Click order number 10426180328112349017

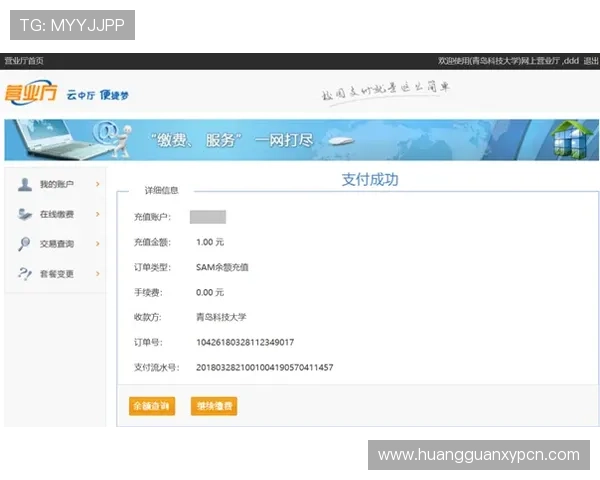pos(245,342)
